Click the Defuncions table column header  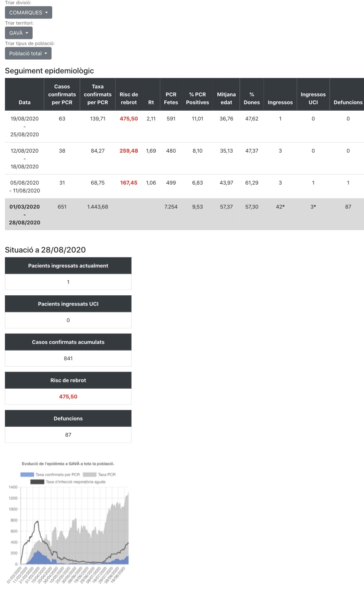[x=348, y=102]
